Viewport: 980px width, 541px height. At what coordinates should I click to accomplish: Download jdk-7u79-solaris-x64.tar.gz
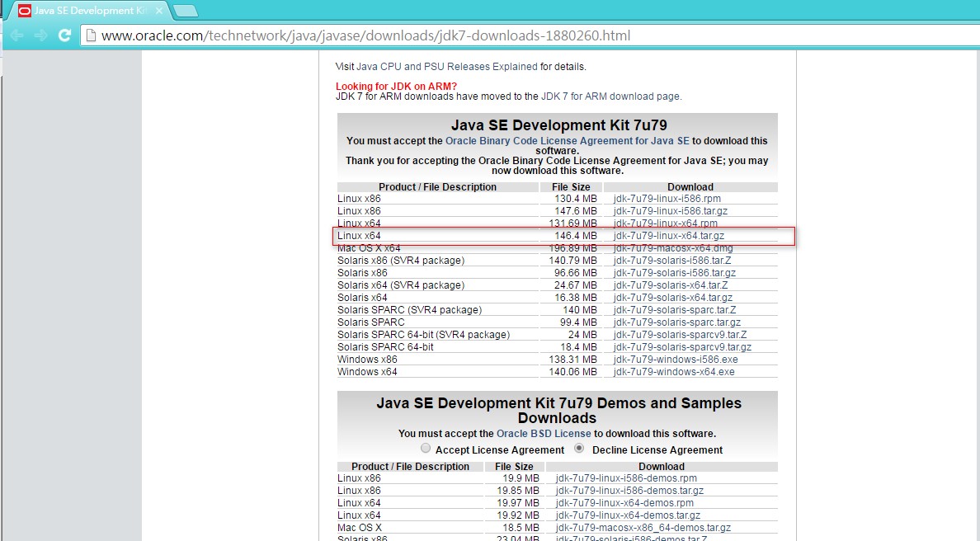tap(672, 298)
